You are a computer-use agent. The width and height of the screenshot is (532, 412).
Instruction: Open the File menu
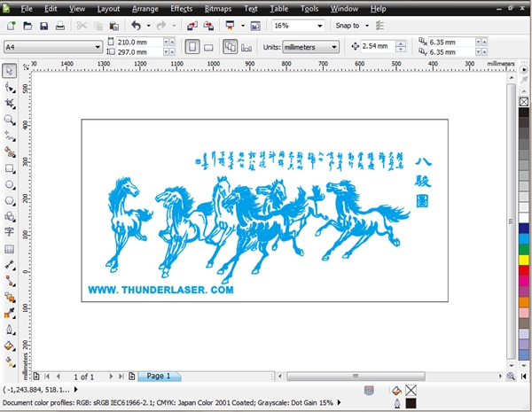pos(26,9)
